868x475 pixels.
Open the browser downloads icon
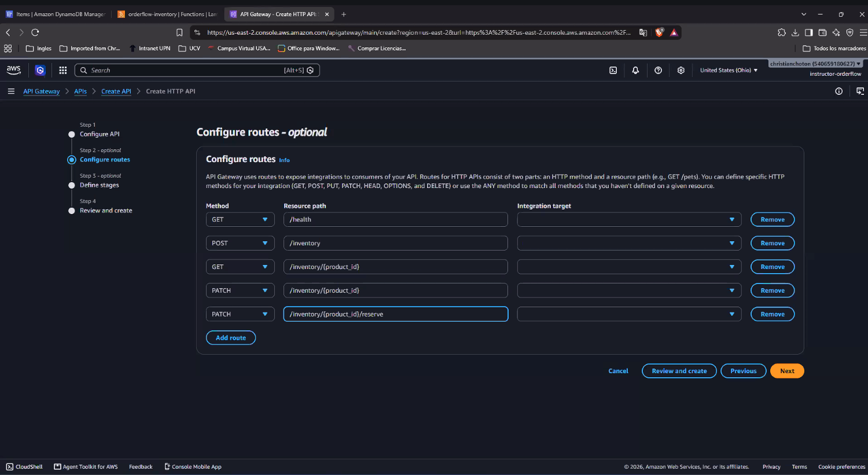pos(795,32)
